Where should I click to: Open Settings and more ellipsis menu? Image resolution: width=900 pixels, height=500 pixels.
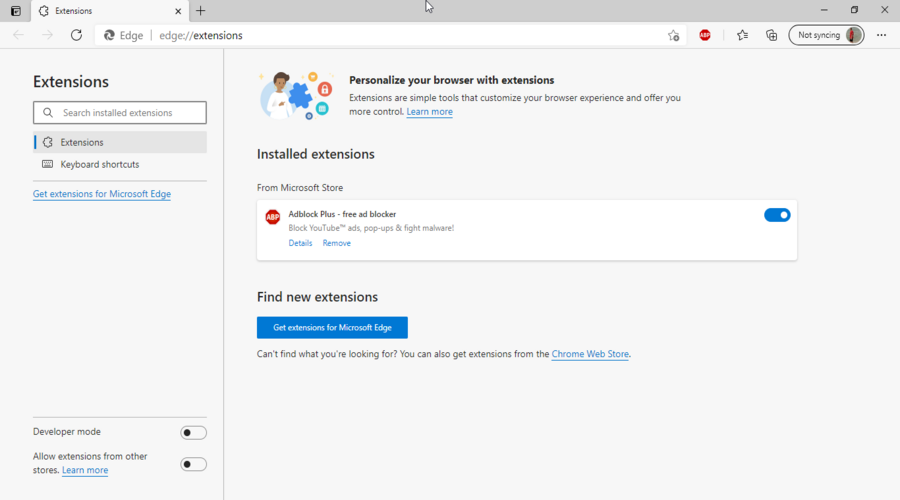click(x=881, y=35)
